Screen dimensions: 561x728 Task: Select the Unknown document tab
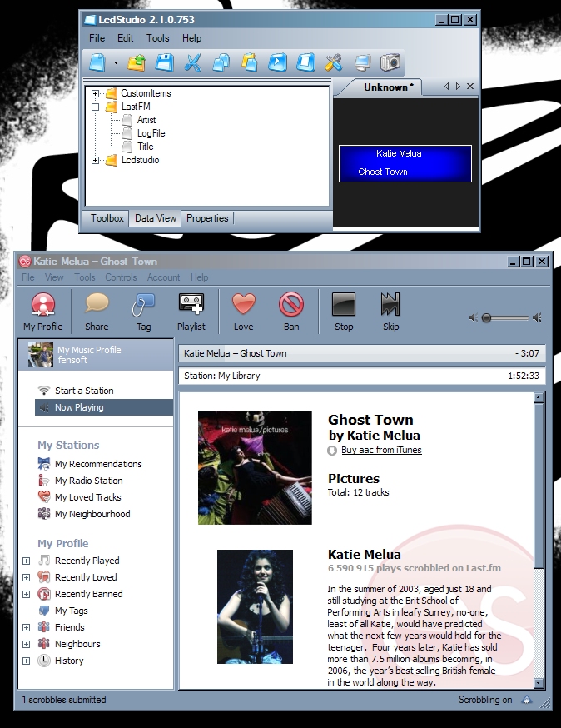pyautogui.click(x=388, y=87)
